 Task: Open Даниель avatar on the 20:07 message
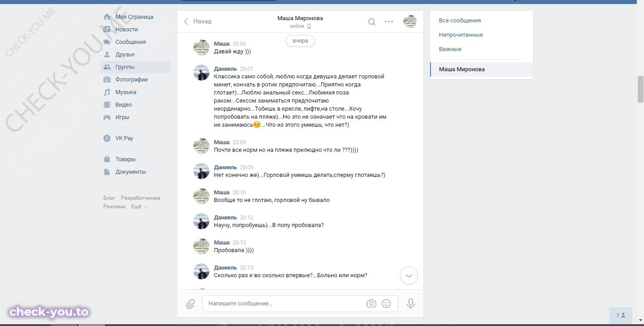tap(201, 73)
